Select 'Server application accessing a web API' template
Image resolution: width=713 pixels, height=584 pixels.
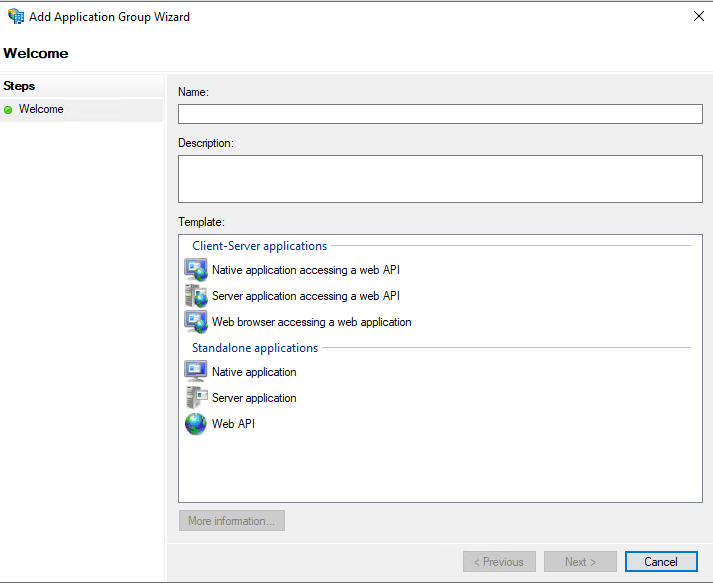[306, 296]
